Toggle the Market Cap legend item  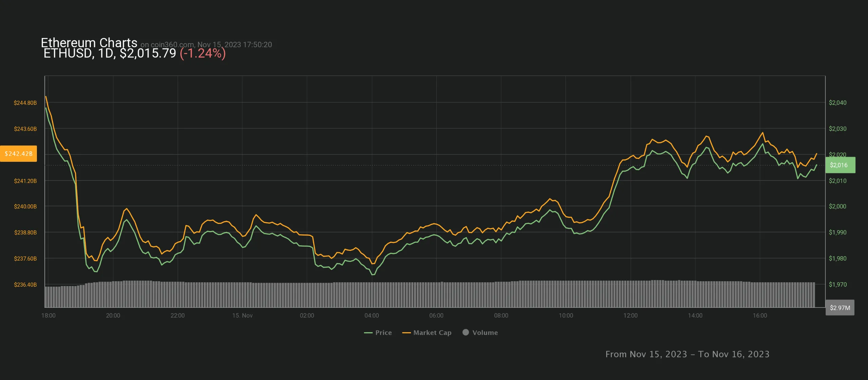(x=432, y=333)
